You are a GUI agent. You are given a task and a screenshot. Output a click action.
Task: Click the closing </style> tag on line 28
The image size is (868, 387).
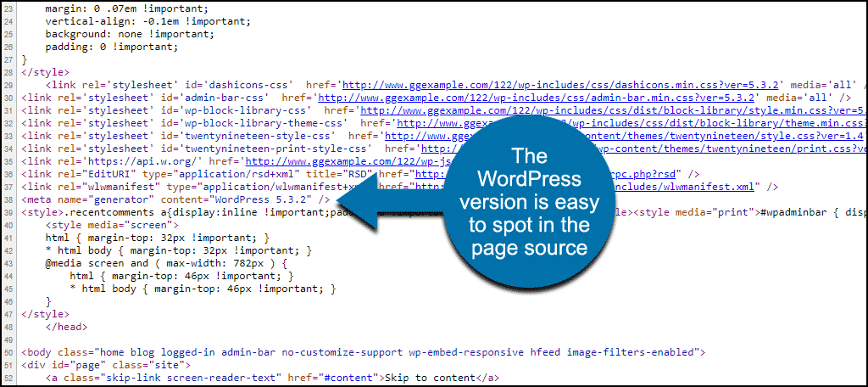click(x=46, y=73)
